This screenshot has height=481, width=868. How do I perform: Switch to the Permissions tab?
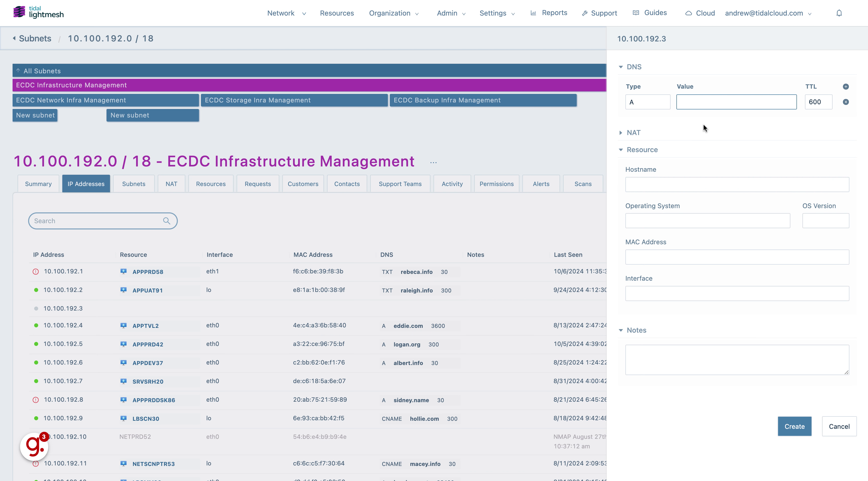point(496,184)
